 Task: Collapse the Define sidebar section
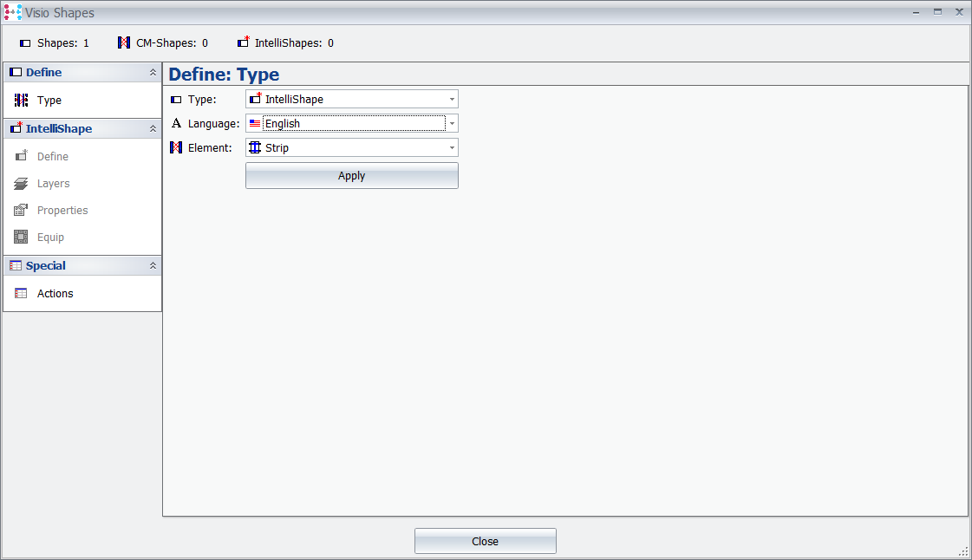[x=153, y=73]
